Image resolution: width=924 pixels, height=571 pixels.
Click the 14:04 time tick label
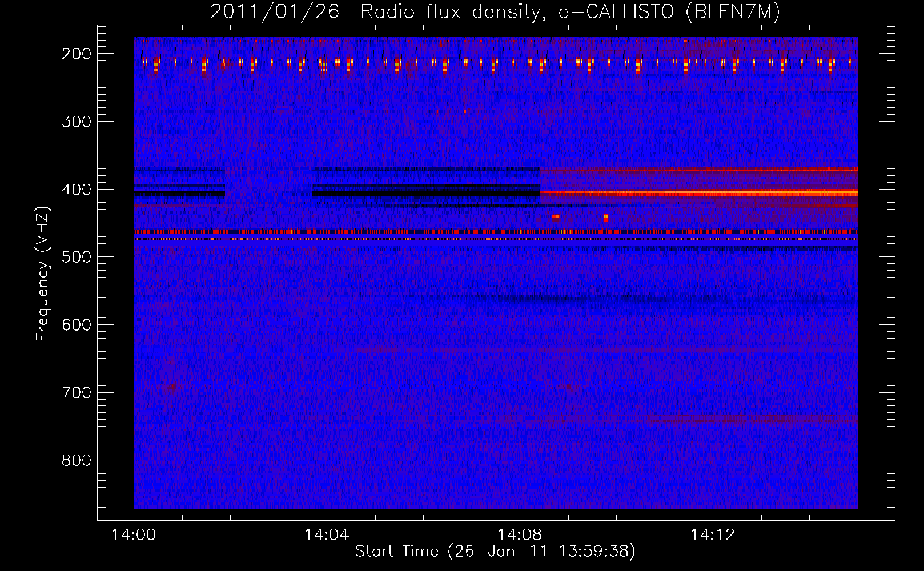(327, 535)
